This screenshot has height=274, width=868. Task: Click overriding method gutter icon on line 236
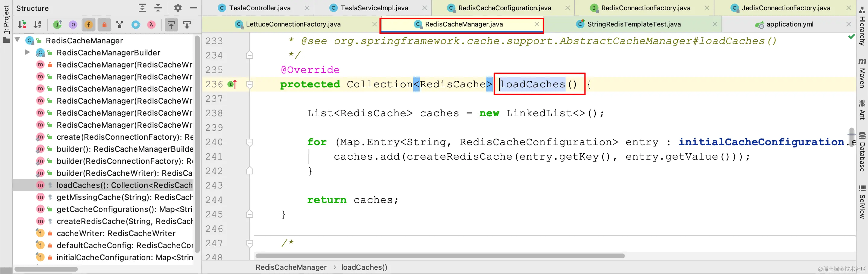pyautogui.click(x=232, y=84)
